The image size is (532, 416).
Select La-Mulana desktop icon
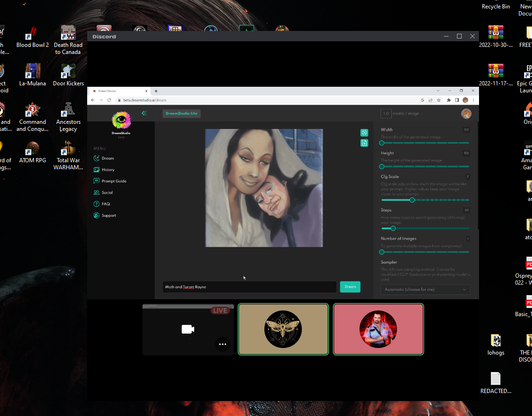[x=32, y=75]
